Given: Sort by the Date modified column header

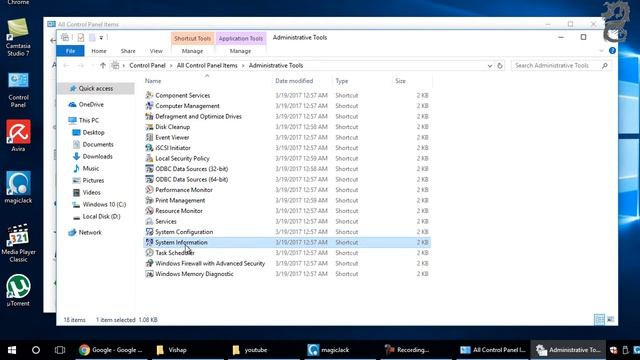Looking at the screenshot, I should [x=294, y=81].
